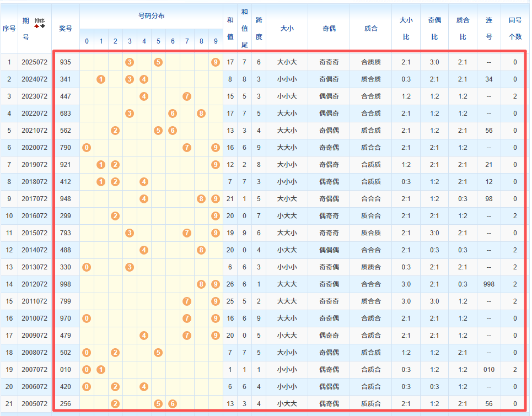Click the black descending sort arrow
Screen dimensions: 532x416
pyautogui.click(x=42, y=26)
